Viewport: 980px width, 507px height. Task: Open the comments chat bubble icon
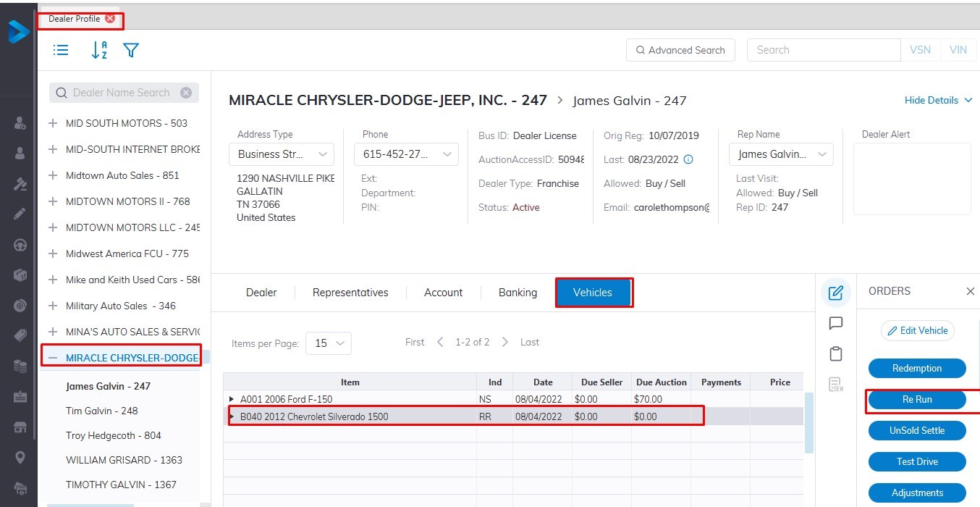835,323
